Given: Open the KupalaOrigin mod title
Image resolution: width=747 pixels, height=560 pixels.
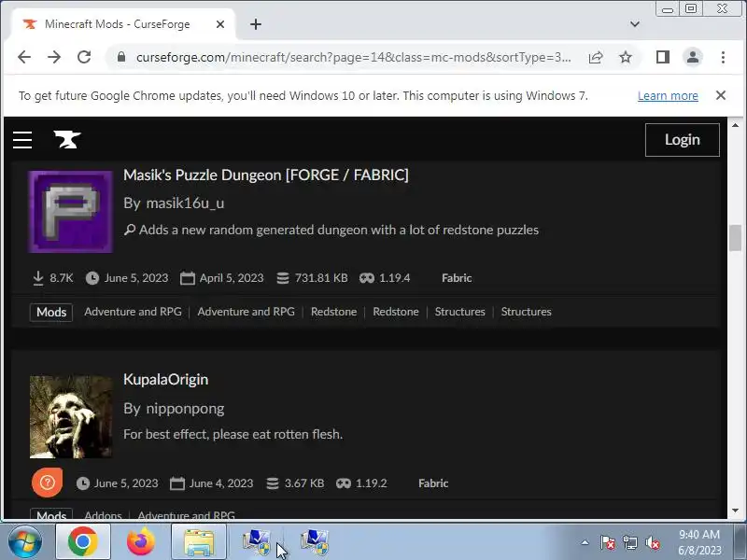Looking at the screenshot, I should pyautogui.click(x=165, y=380).
